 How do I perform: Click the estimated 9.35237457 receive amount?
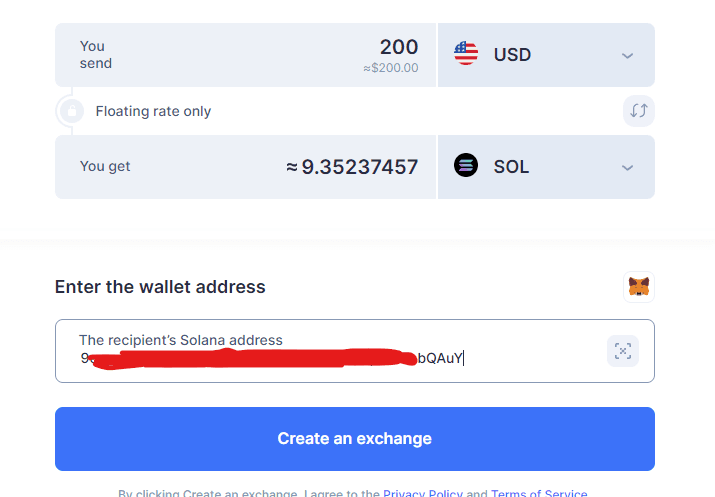[x=352, y=167]
